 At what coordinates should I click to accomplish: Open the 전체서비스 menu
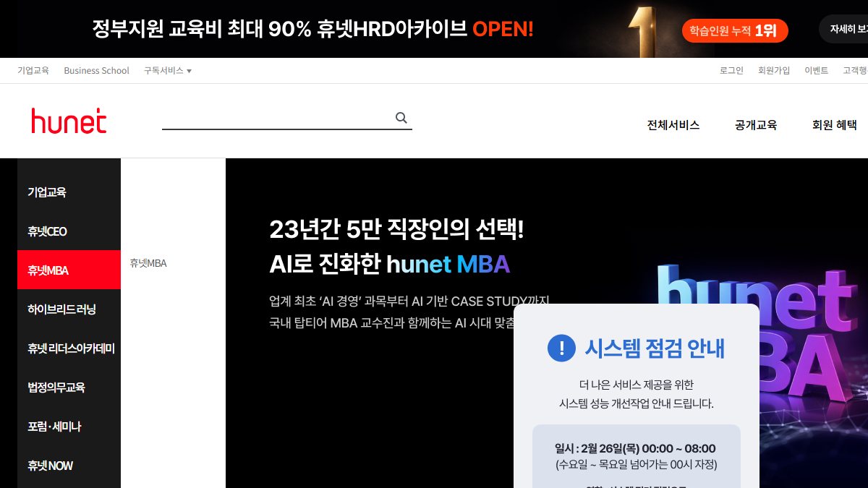(x=673, y=125)
